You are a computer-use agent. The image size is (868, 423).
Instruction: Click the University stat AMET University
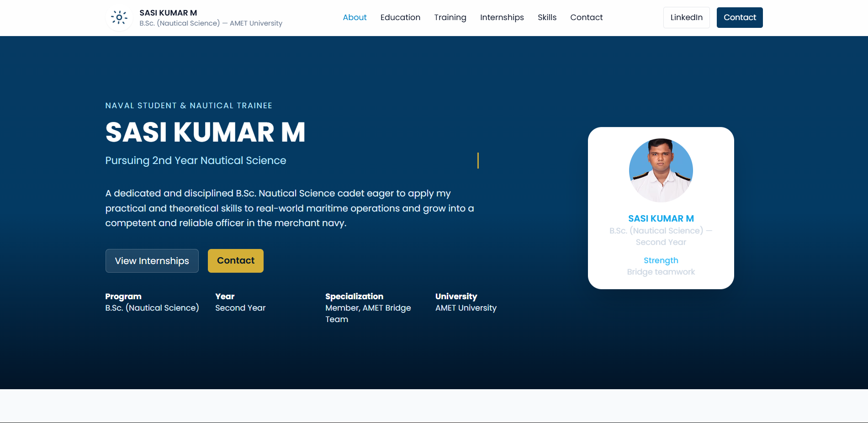point(466,308)
